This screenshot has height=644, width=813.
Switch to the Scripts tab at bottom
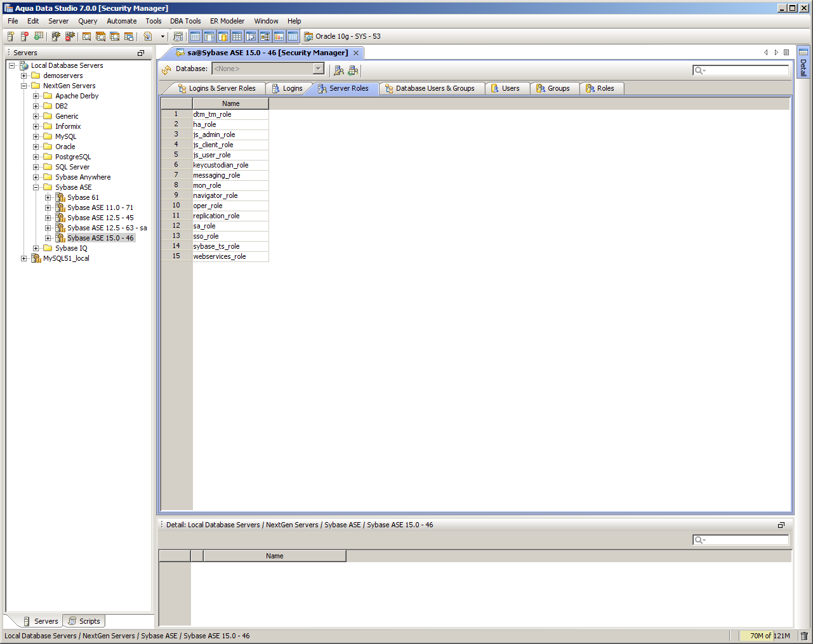tap(84, 621)
